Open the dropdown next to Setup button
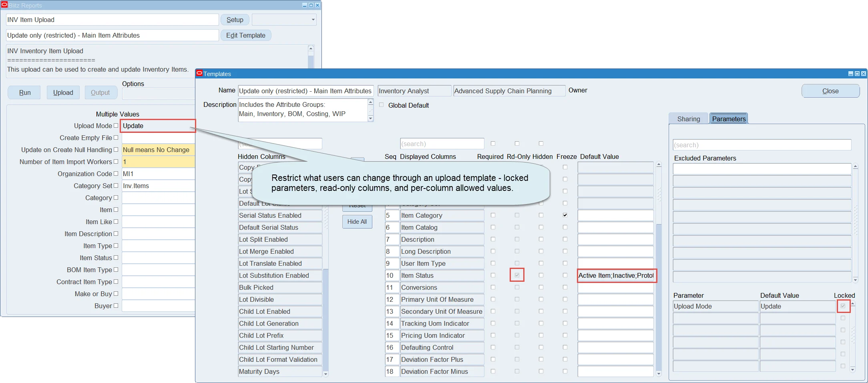 coord(313,20)
